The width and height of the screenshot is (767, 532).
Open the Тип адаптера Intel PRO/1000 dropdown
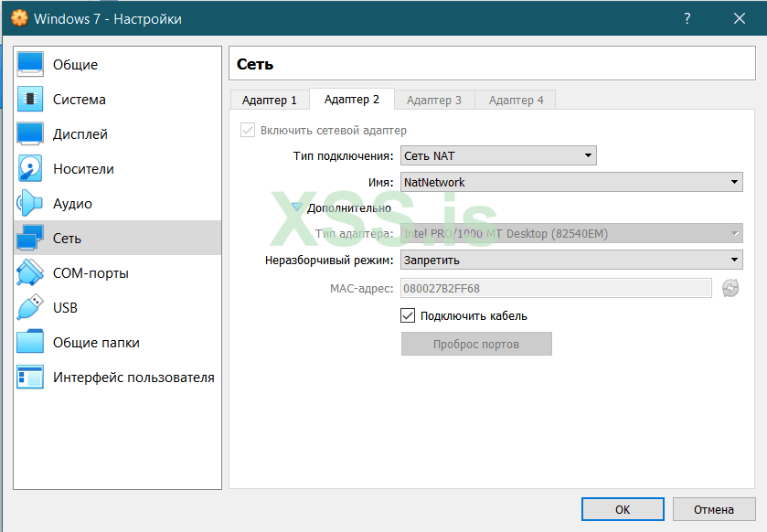tap(571, 233)
